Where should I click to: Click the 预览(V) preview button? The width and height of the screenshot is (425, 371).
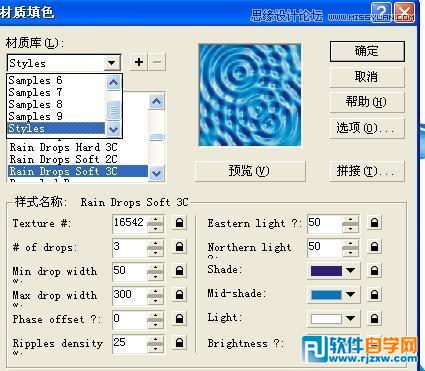[x=250, y=171]
